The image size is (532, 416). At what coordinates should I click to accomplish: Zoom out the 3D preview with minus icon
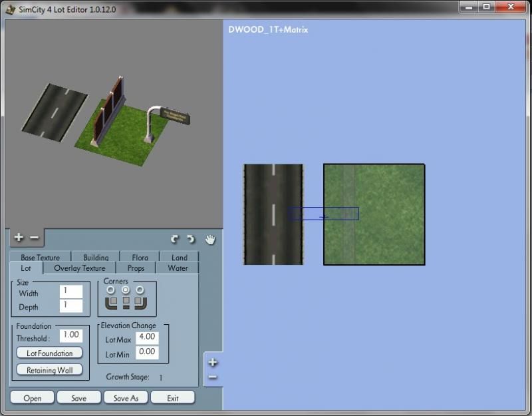point(35,238)
